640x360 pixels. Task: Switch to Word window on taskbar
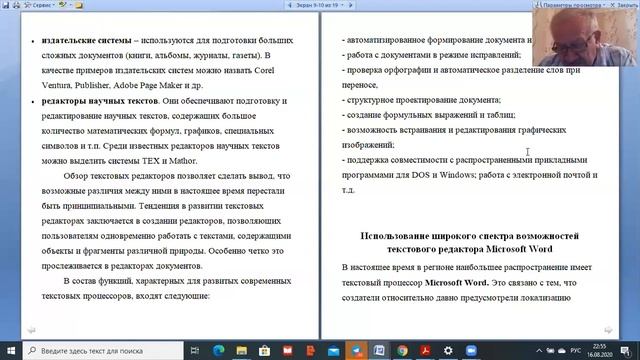click(x=379, y=351)
